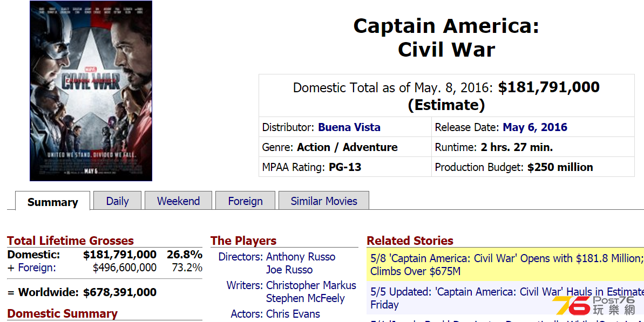Switch to the Daily tab

click(118, 201)
